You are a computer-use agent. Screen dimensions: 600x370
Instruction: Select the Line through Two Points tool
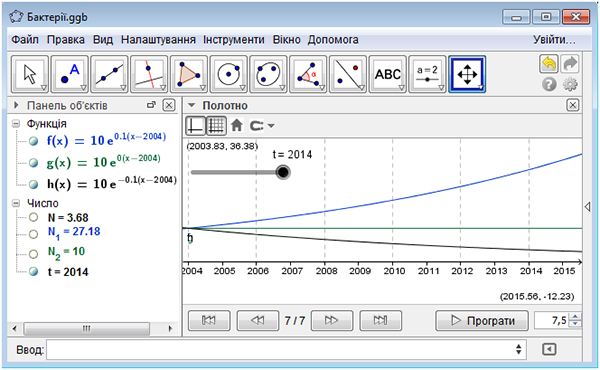click(x=109, y=74)
